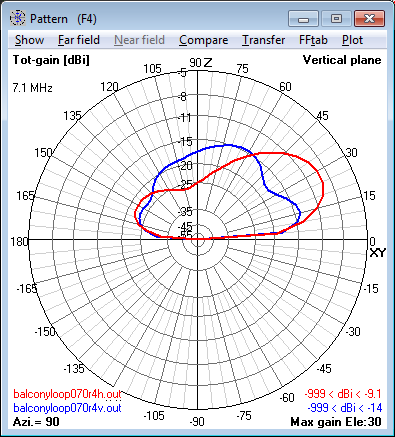395x437 pixels.
Task: Click the -11 dB ring label
Action: [184, 117]
